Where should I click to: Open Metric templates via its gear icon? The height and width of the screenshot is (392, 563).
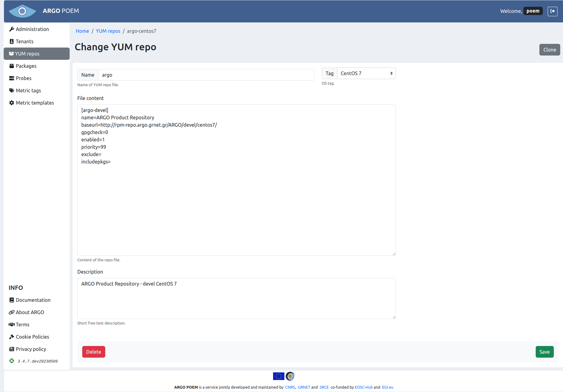(x=11, y=102)
